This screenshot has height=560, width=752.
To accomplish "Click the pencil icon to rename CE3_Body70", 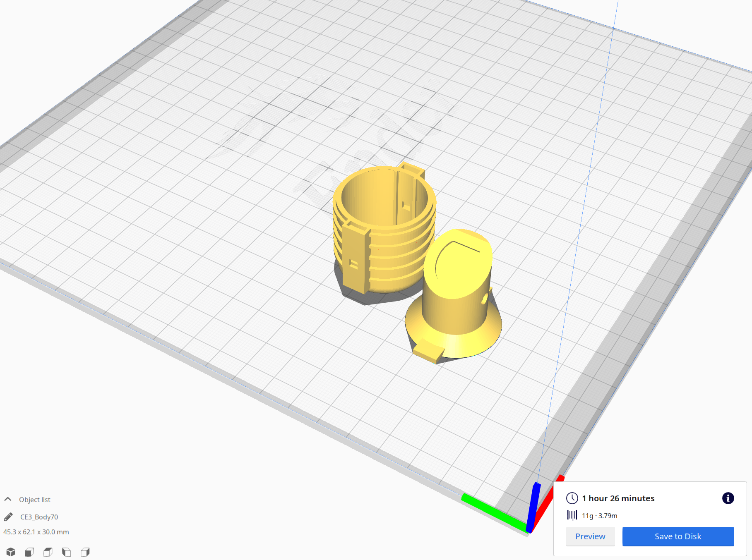I will pyautogui.click(x=7, y=516).
